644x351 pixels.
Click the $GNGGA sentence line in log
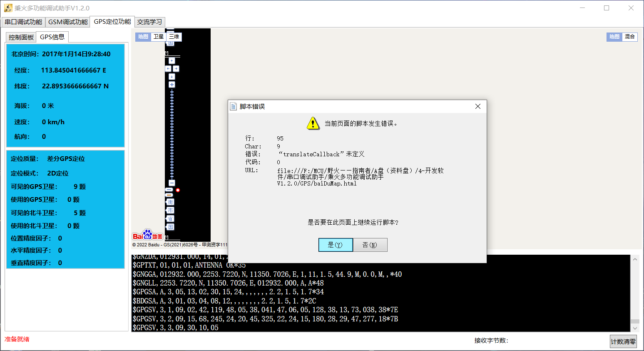point(267,274)
